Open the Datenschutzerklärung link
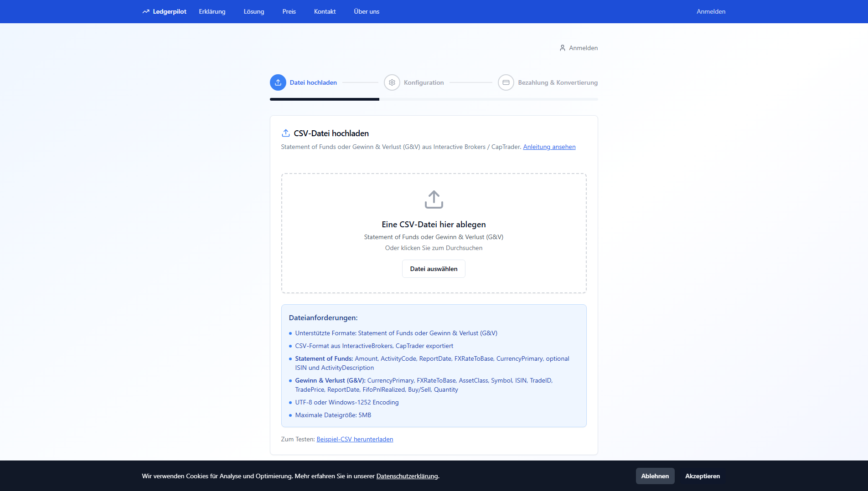 point(407,476)
